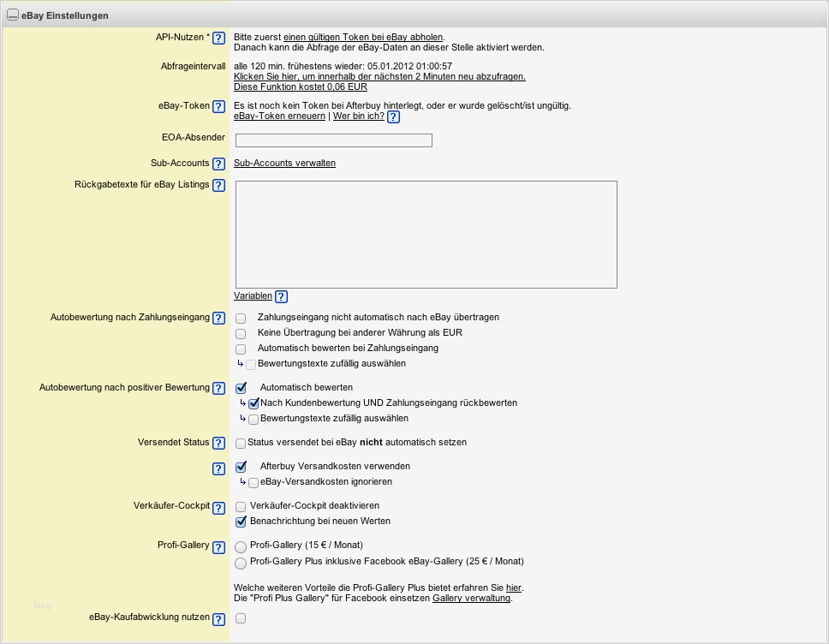The width and height of the screenshot is (829, 644).
Task: Open 'Sub-Accounts verwalten' link
Action: (x=284, y=163)
